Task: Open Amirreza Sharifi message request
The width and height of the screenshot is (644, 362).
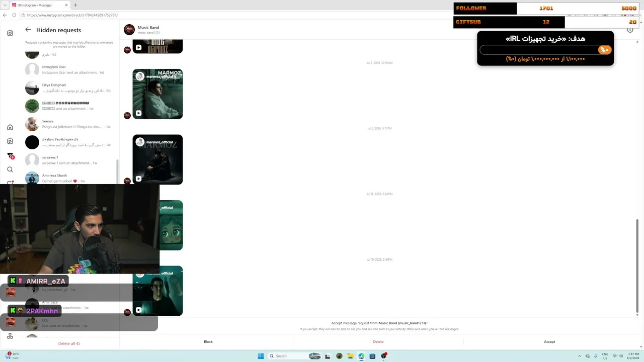Action: 70,177
